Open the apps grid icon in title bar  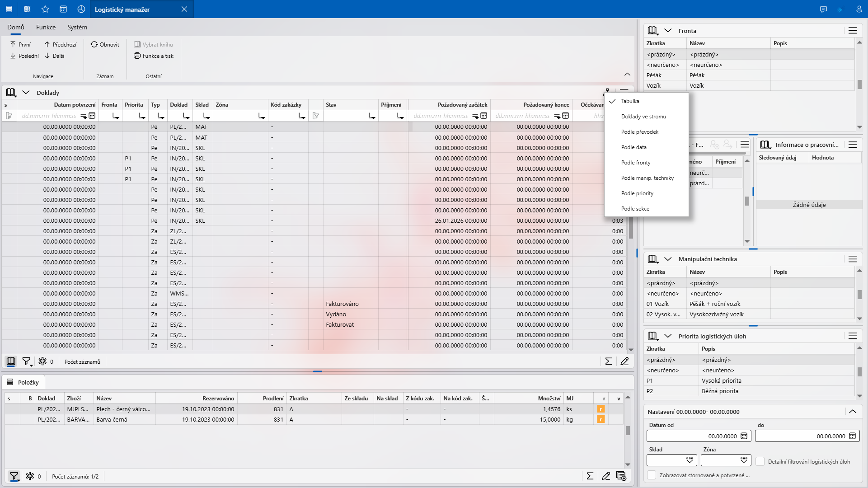pos(27,9)
